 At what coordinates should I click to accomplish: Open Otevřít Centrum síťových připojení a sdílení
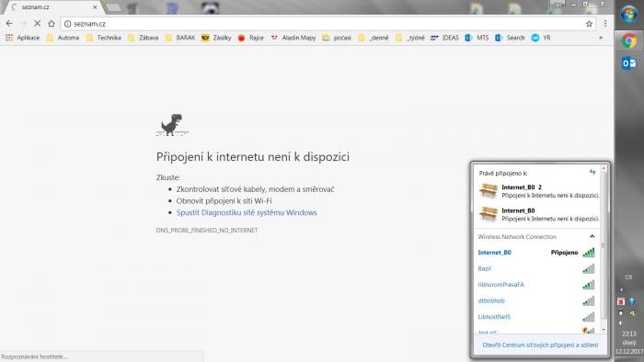540,345
